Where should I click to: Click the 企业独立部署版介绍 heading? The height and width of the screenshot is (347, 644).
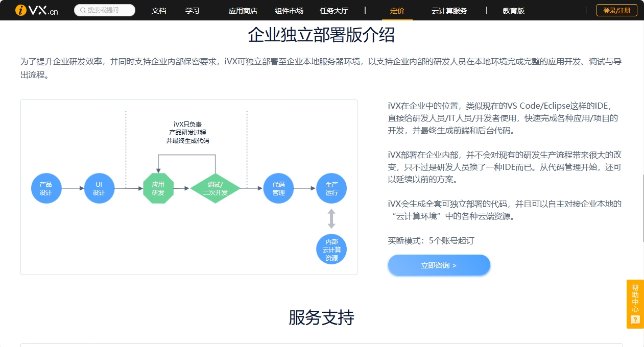(321, 35)
